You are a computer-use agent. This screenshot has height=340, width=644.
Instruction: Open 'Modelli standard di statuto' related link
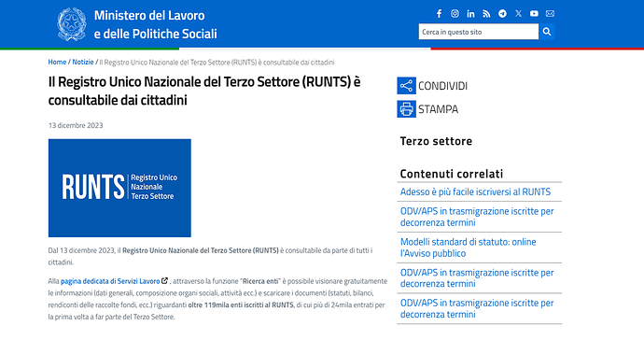pos(469,248)
